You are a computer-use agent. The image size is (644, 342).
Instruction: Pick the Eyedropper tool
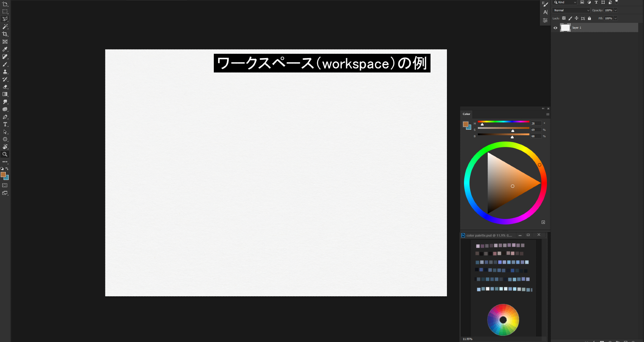[x=5, y=49]
